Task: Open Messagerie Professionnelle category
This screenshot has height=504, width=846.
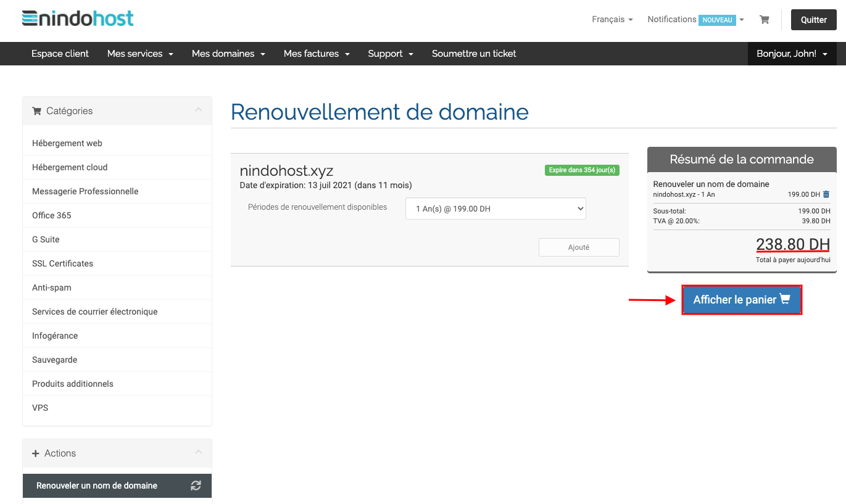Action: (117, 191)
